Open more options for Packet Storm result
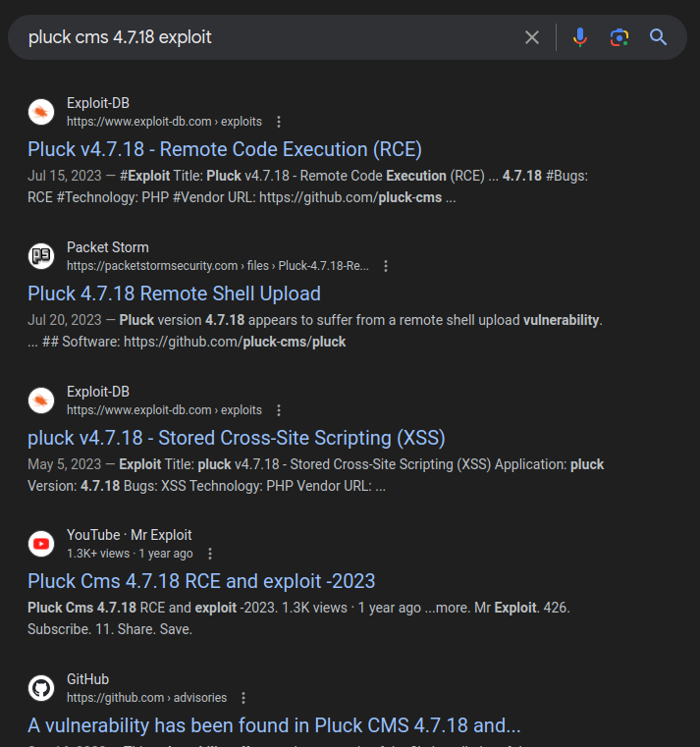The width and height of the screenshot is (700, 747). [386, 266]
